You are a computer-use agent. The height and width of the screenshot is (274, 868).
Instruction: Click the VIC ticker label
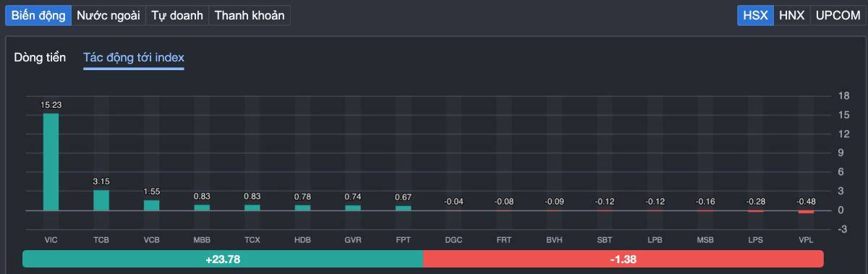pyautogui.click(x=51, y=239)
